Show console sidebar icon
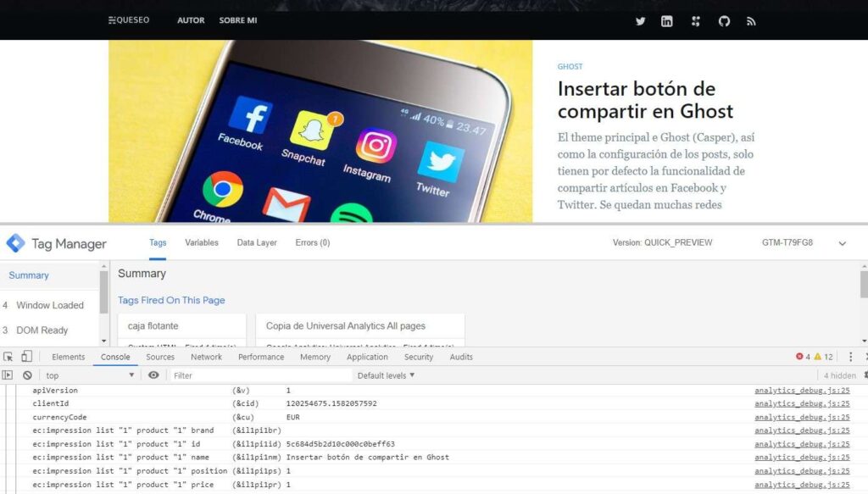Viewport: 868px width, 494px height. pyautogui.click(x=8, y=375)
